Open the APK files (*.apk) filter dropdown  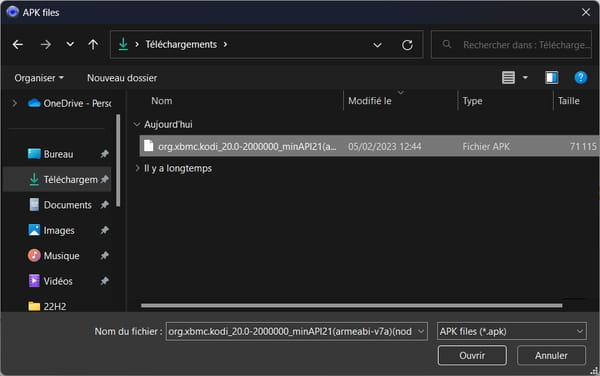pos(512,331)
